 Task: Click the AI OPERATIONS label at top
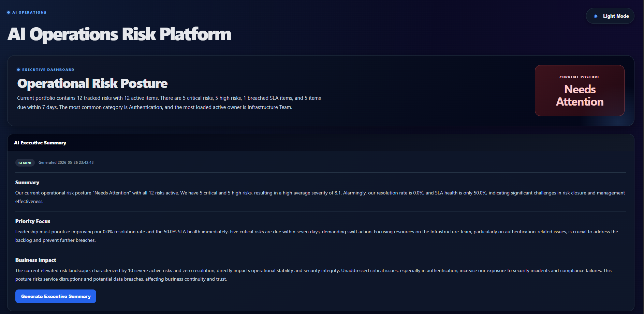(29, 12)
